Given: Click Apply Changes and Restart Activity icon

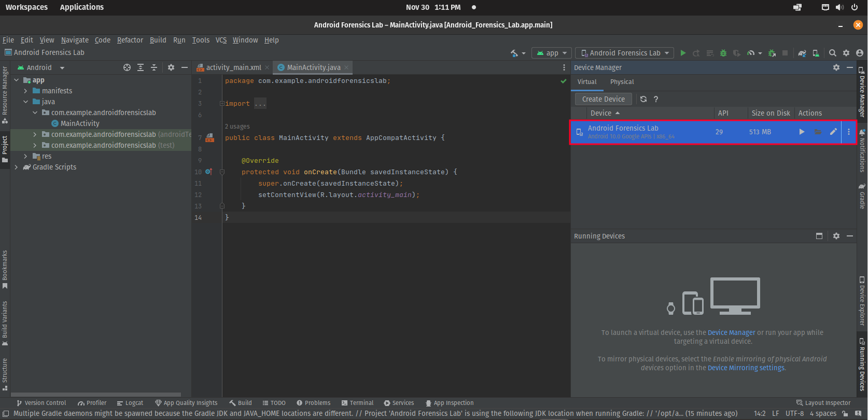Looking at the screenshot, I should 696,53.
